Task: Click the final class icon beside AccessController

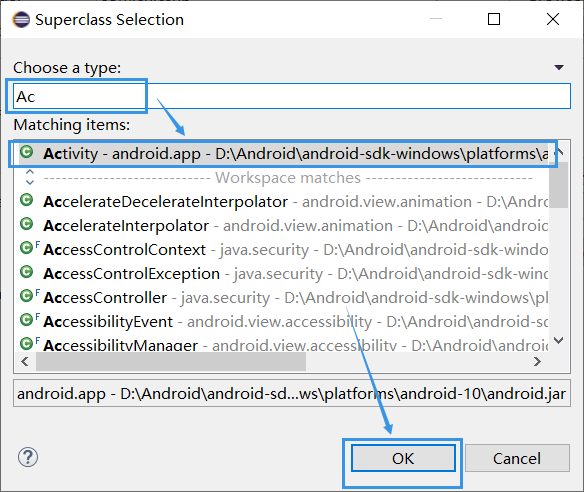Action: (29, 296)
